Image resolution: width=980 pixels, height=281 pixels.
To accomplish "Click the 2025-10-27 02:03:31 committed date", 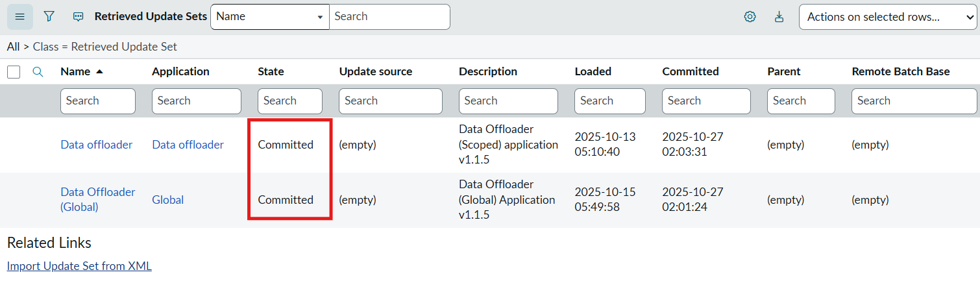I will pos(693,145).
